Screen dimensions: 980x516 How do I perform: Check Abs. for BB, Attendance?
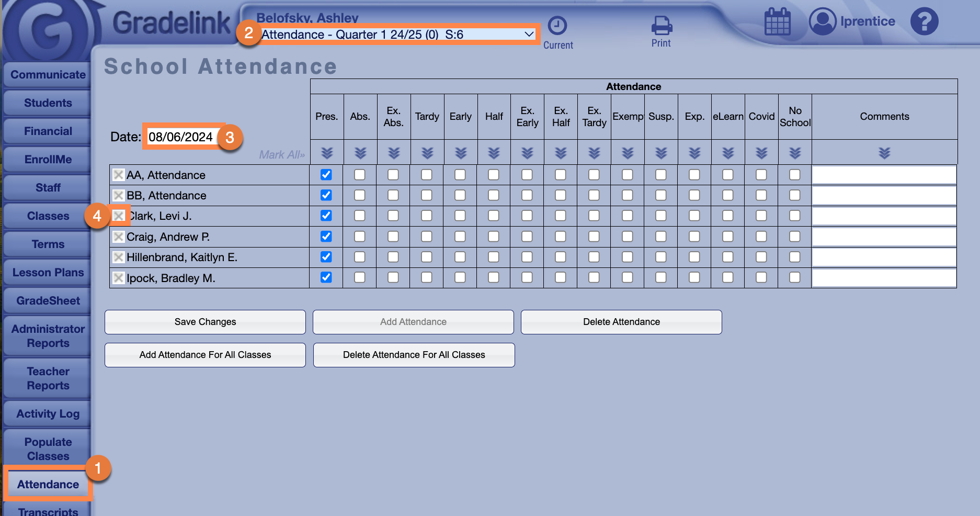pyautogui.click(x=360, y=195)
